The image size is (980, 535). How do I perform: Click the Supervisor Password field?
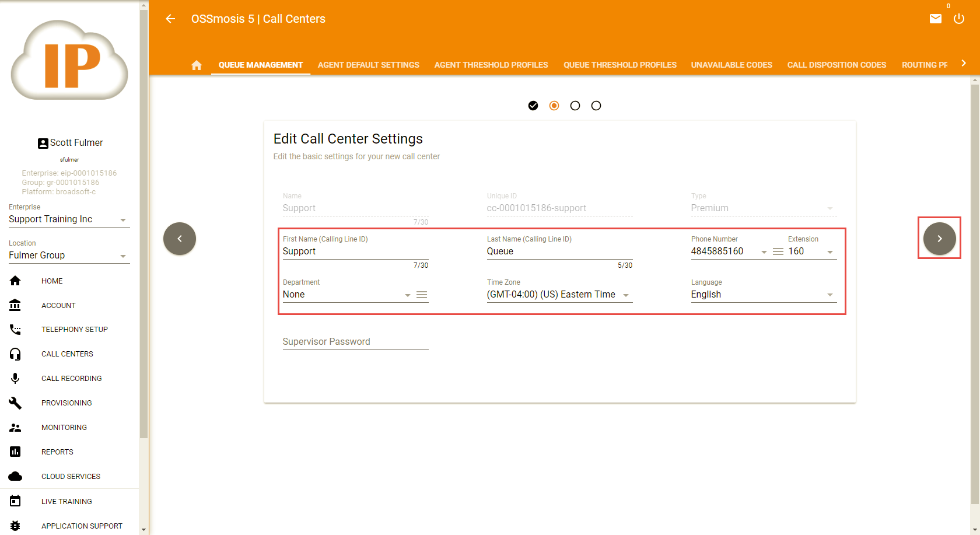point(355,342)
